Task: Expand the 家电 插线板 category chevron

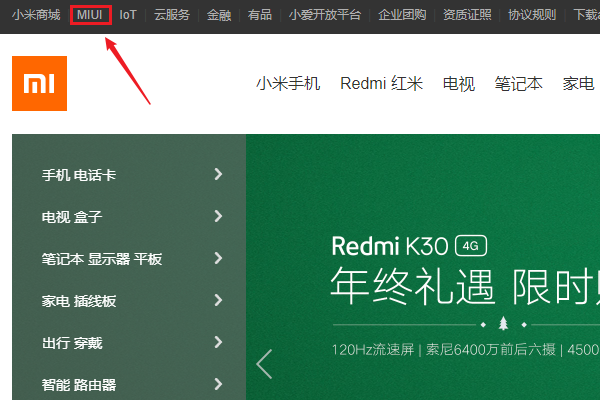Action: [218, 301]
